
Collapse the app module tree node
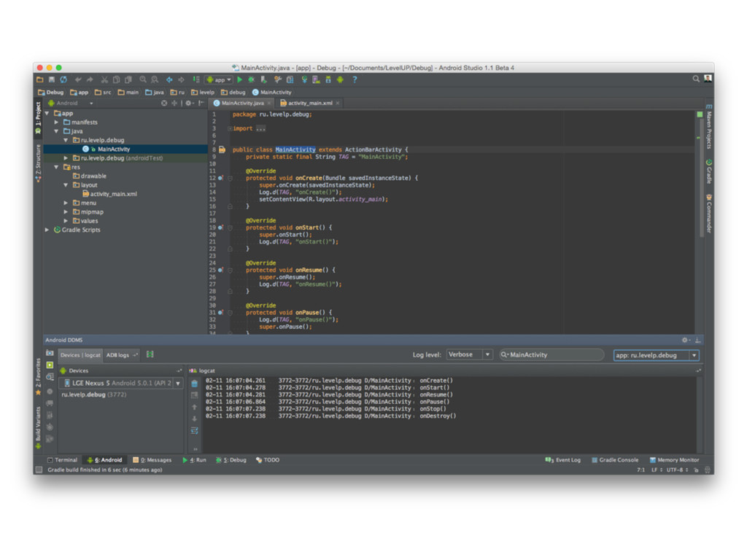coord(47,113)
